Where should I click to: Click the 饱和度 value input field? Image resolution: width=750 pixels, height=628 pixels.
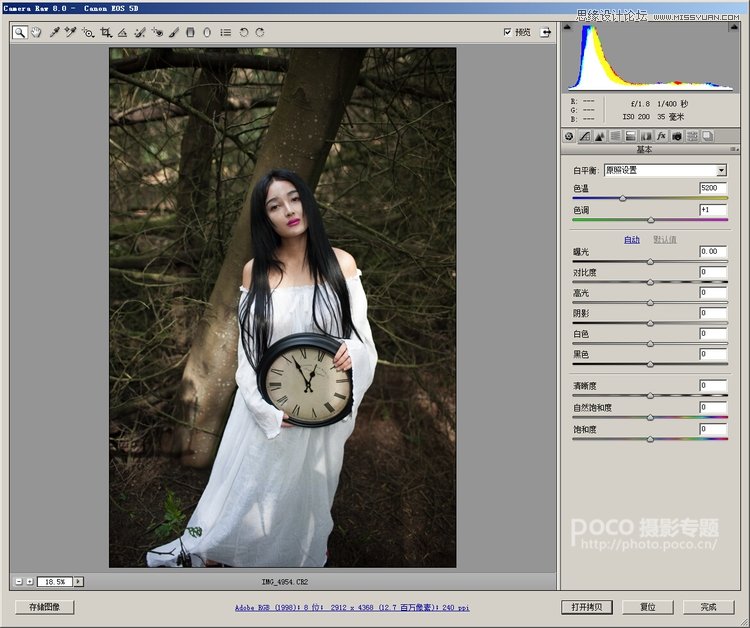coord(713,429)
